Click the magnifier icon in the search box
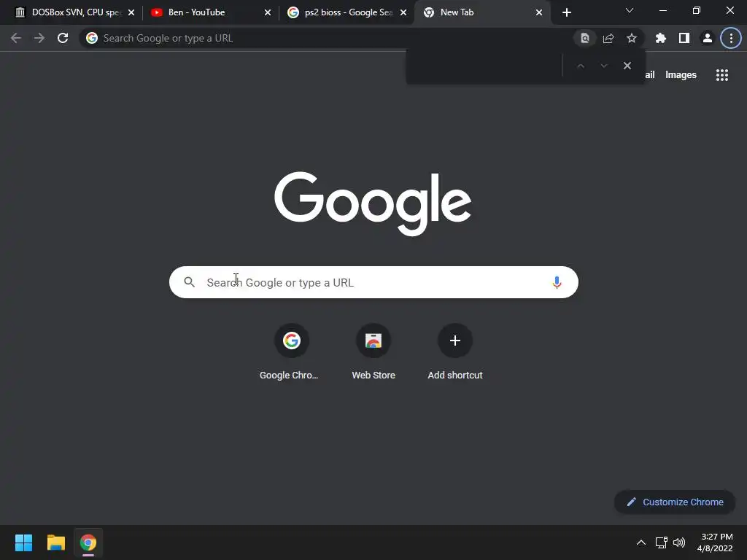The image size is (747, 560). [x=190, y=282]
